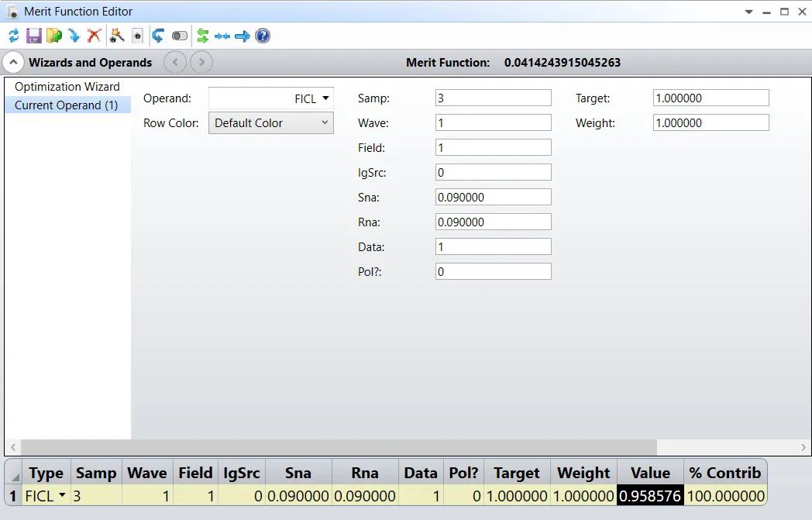
Task: Open help with the question mark icon
Action: pyautogui.click(x=263, y=36)
